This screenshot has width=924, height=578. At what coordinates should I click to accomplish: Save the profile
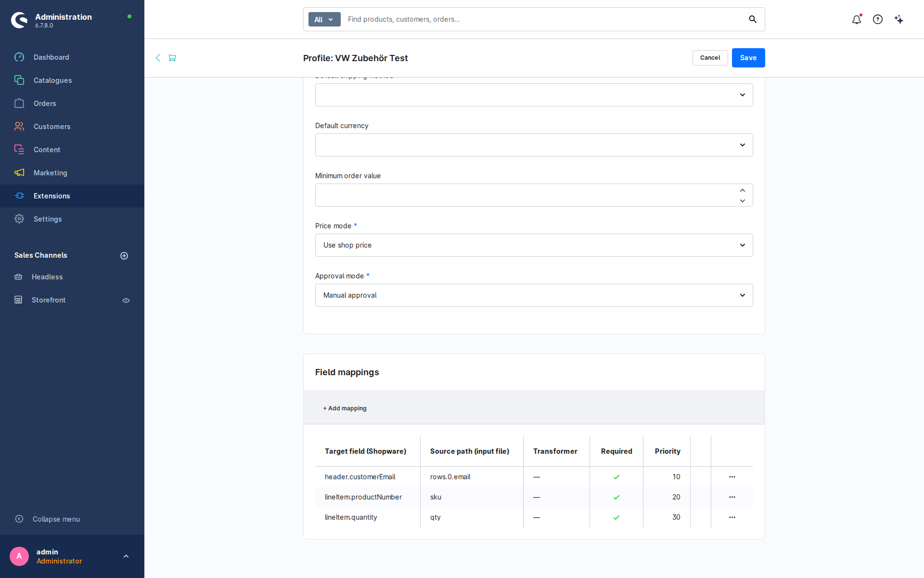click(x=748, y=58)
